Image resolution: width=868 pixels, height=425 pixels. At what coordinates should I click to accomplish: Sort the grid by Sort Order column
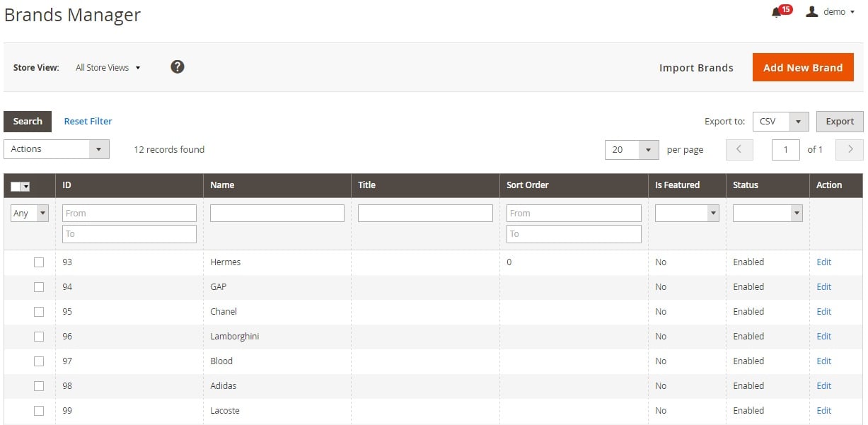click(x=574, y=185)
